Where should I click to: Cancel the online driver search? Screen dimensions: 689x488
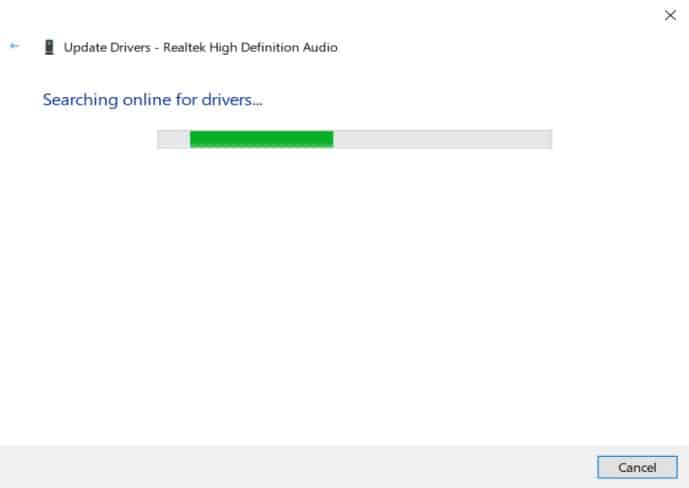pyautogui.click(x=637, y=467)
